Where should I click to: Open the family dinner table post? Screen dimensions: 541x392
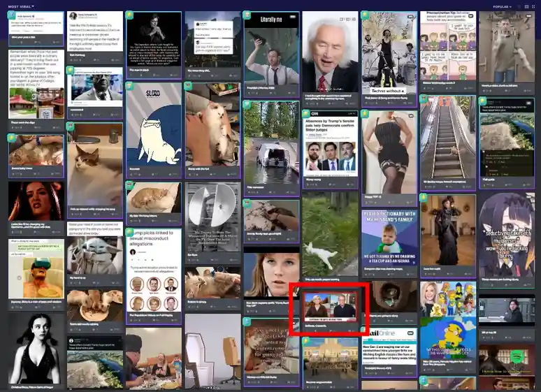pyautogui.click(x=154, y=359)
